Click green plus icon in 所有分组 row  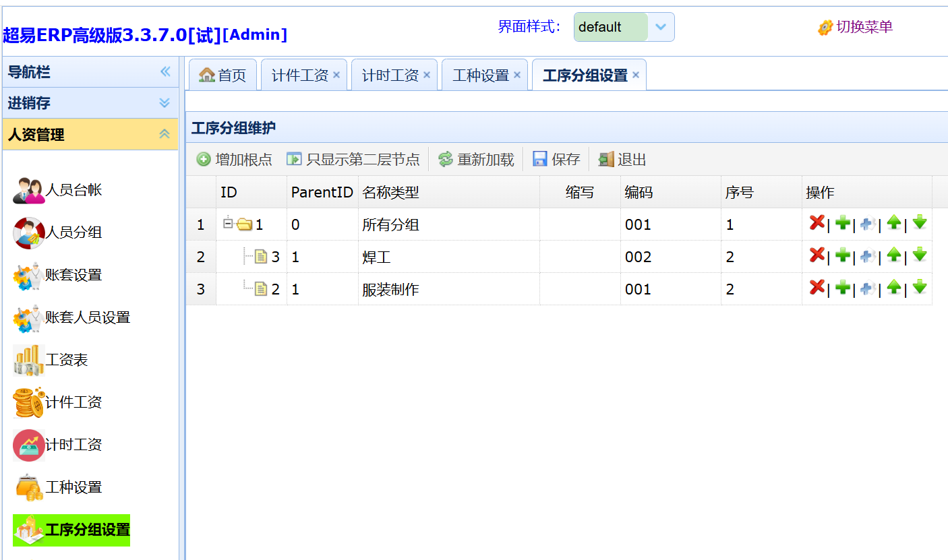[842, 223]
